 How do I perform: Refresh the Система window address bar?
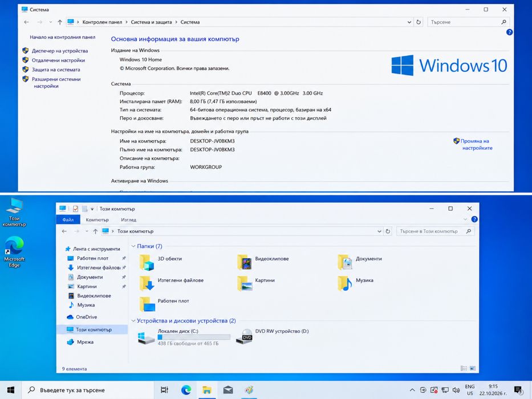tap(419, 22)
